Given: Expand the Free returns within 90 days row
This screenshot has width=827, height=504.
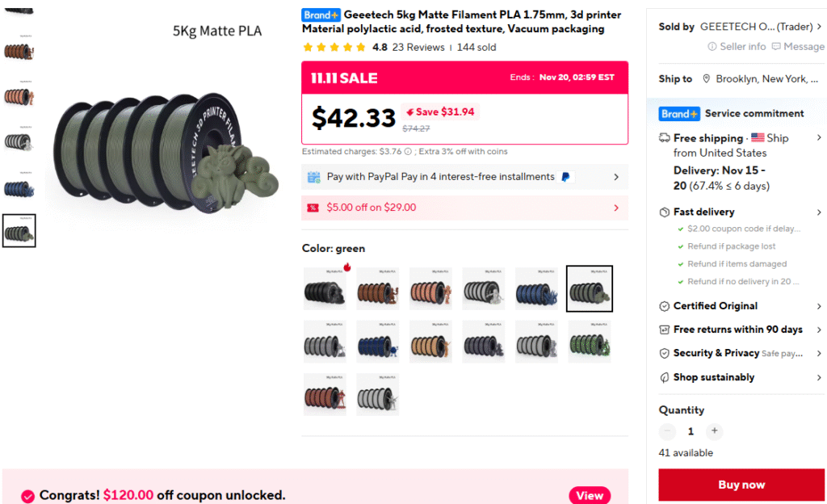Looking at the screenshot, I should click(819, 330).
